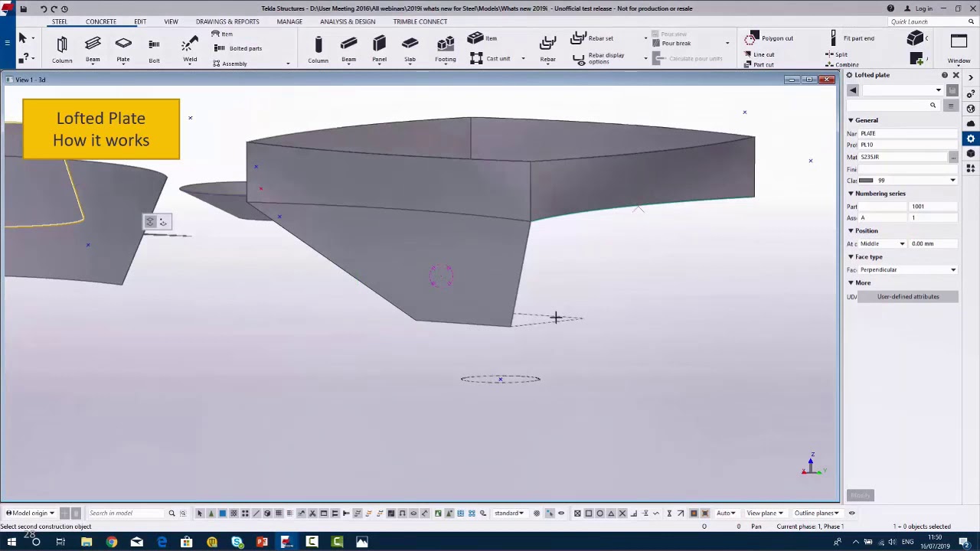Click the Polygon cut tool
The height and width of the screenshot is (551, 980).
coord(770,38)
